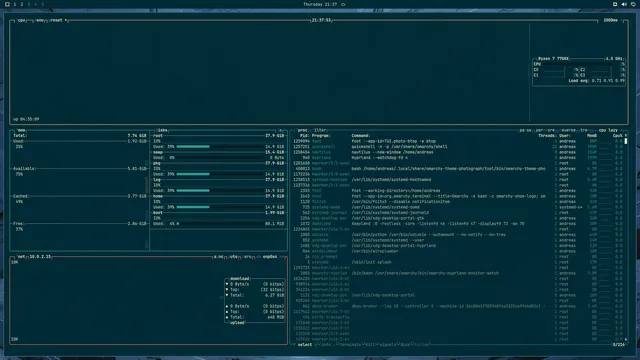Viewport: 640px width, 360px height.
Task: Activate the process filter field
Action: tap(320, 130)
